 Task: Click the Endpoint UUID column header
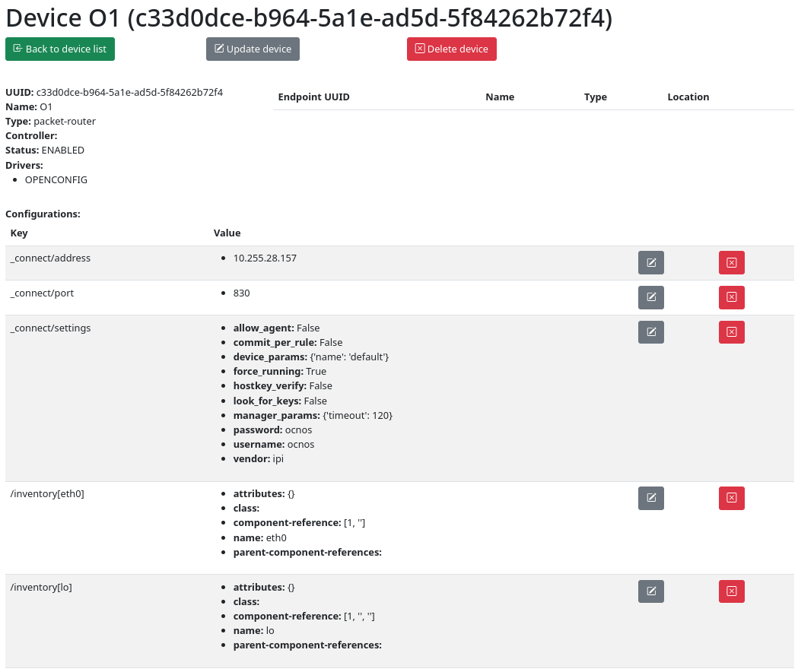coord(313,97)
